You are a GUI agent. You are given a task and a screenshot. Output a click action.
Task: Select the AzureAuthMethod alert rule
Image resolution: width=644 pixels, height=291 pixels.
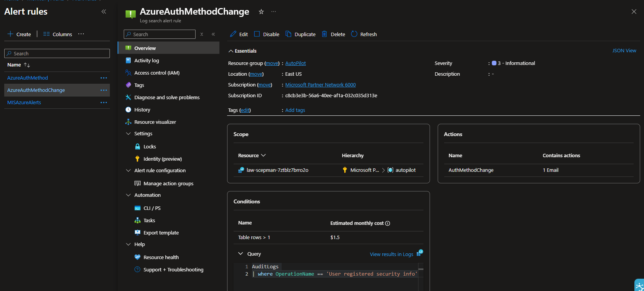(28, 78)
